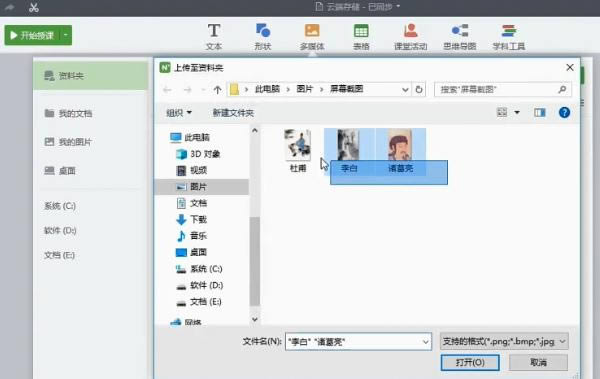This screenshot has height=379, width=600.
Task: Click the 打开 open button
Action: [x=470, y=362]
